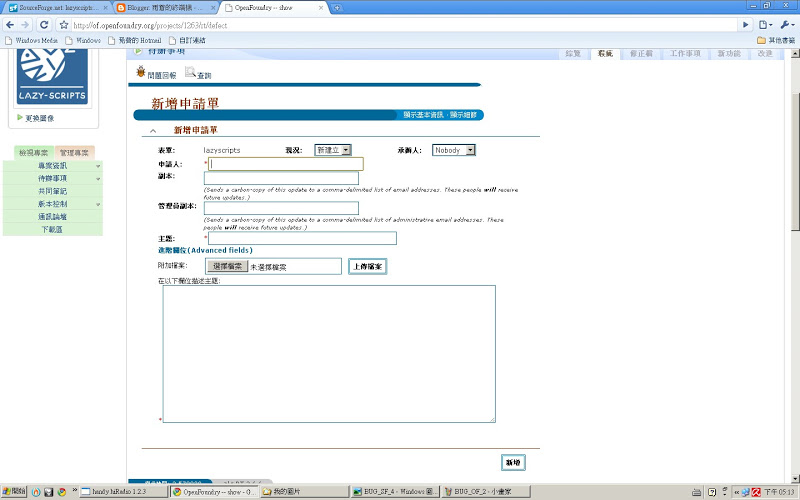Open the wrench settings menu
This screenshot has height=500, width=800.
[x=787, y=24]
